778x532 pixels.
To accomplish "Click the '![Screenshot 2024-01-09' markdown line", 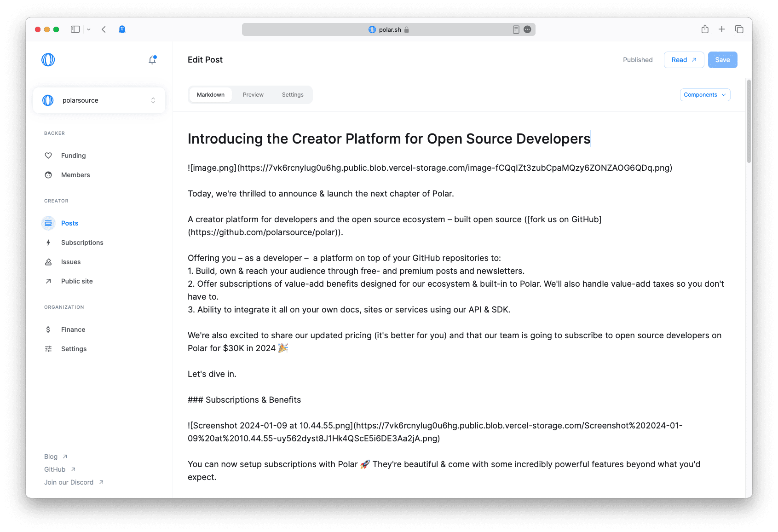I will [435, 432].
